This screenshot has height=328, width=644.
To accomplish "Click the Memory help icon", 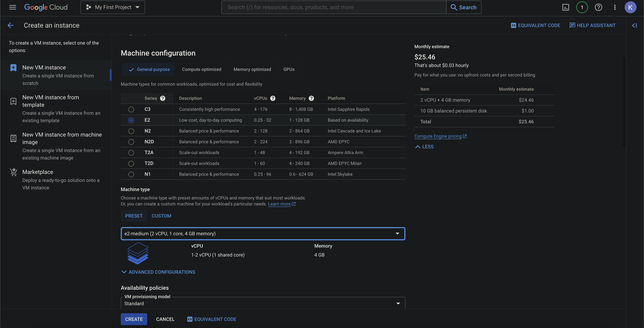I will tap(311, 98).
